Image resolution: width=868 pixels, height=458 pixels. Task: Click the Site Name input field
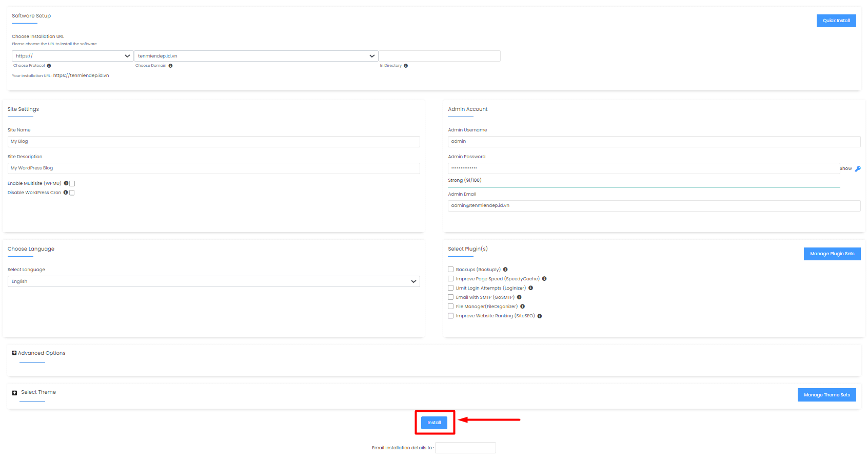213,142
